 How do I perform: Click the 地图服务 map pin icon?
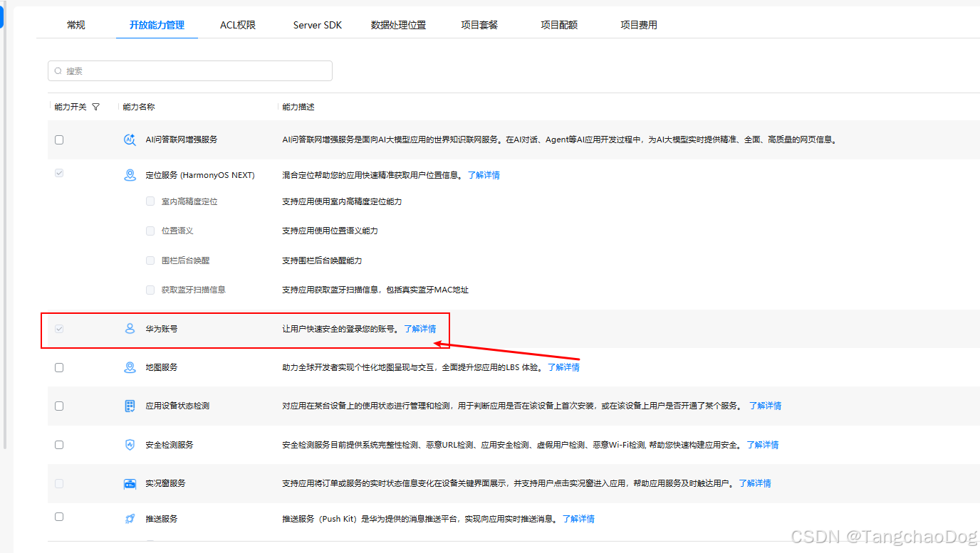pyautogui.click(x=130, y=367)
